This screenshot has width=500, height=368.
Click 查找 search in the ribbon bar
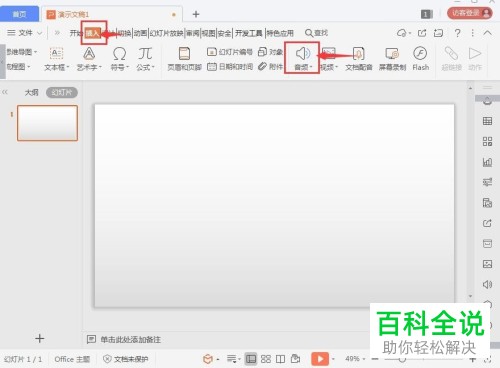[316, 33]
